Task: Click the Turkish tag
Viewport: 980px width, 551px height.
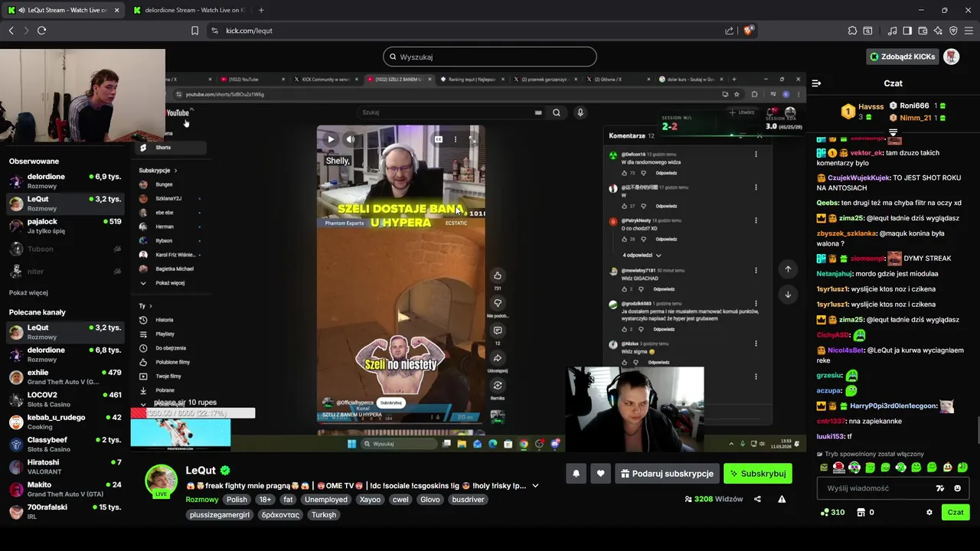Action: pos(324,514)
